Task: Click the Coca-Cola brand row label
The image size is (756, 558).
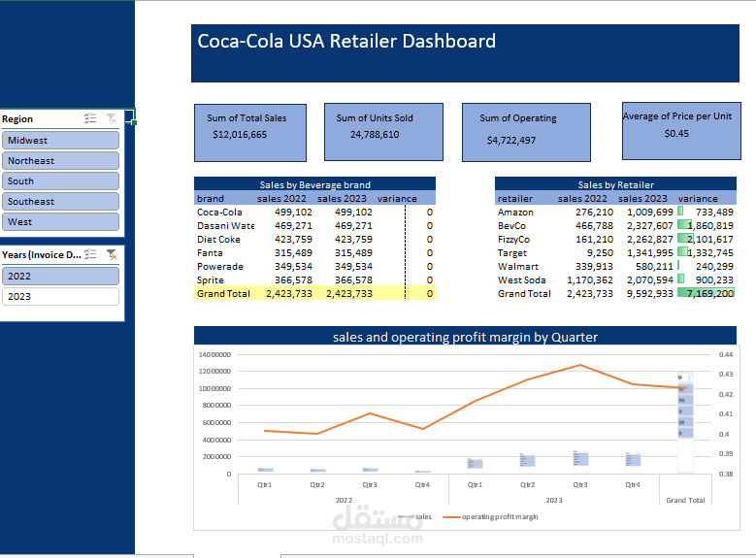Action: pos(219,213)
